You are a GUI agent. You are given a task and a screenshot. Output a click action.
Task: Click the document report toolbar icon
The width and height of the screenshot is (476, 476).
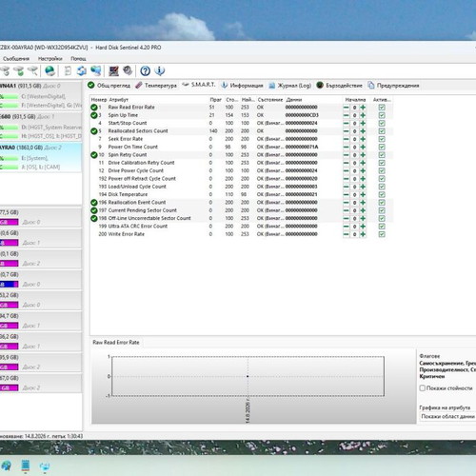pyautogui.click(x=68, y=70)
